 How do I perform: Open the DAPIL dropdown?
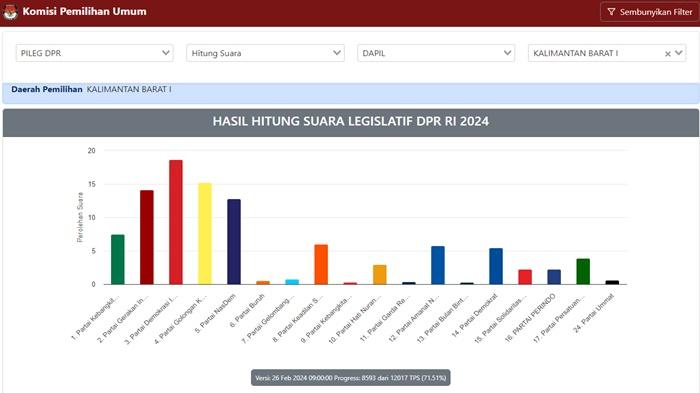coord(436,53)
